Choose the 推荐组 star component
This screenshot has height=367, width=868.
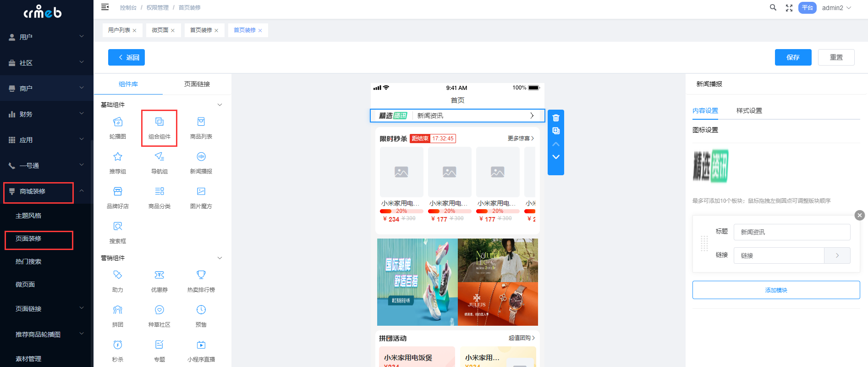[x=118, y=163]
